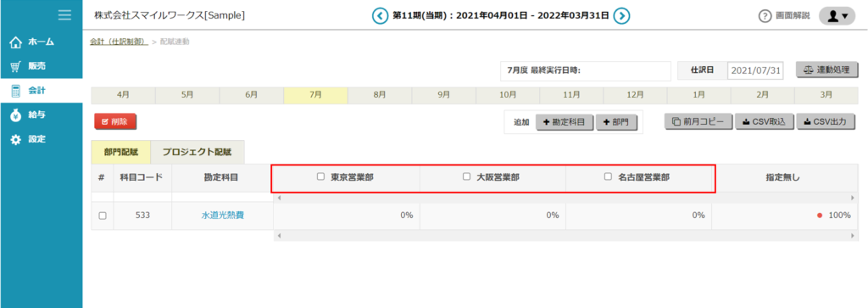Image resolution: width=868 pixels, height=308 pixels.
Task: Select the 1月 month tab
Action: coord(699,95)
